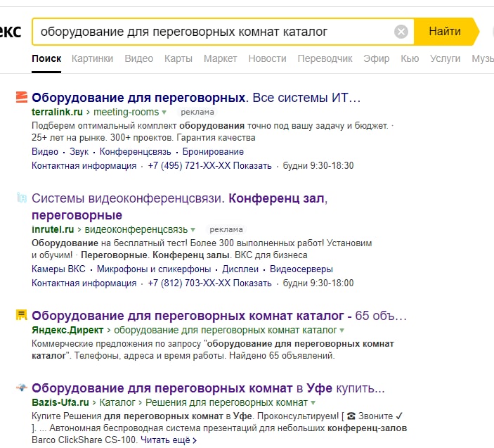The image size is (494, 448).
Task: Expand the inrutel.ru result dropdown arrow
Action: 193,230
